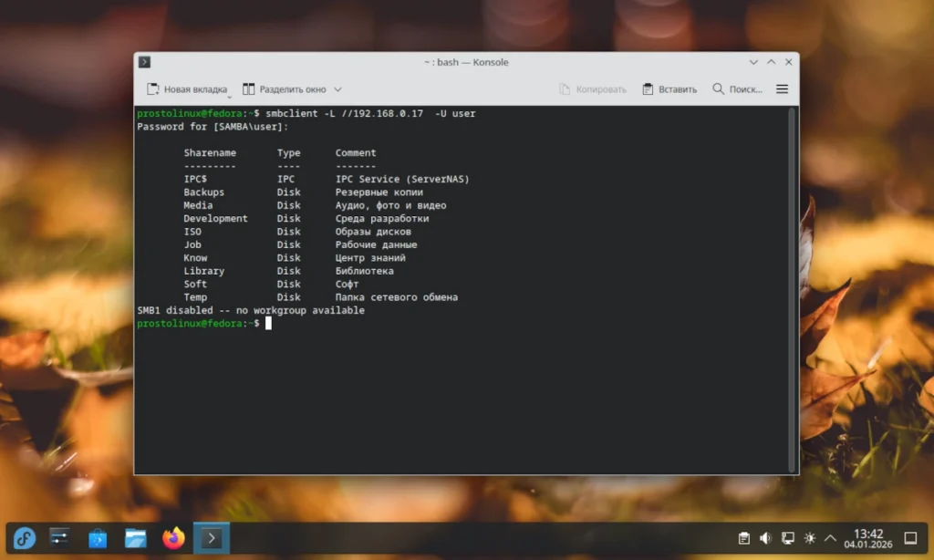Click the 'Media' sharename text
Image resolution: width=934 pixels, height=560 pixels.
coord(198,205)
